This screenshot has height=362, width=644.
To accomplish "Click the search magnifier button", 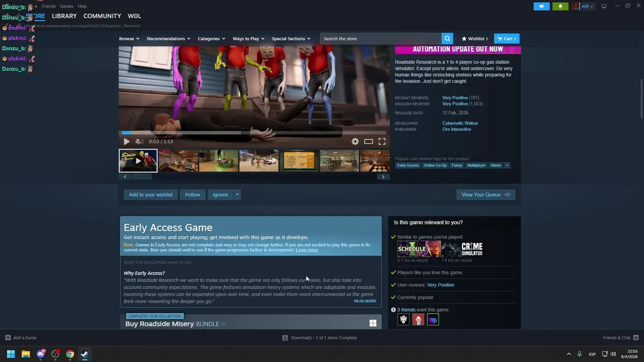I will pos(447,39).
